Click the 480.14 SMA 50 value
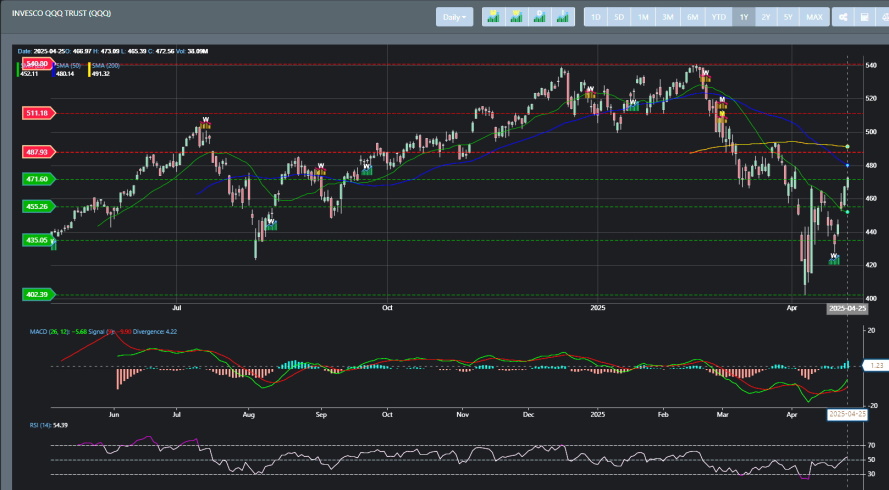This screenshot has width=889, height=490. pyautogui.click(x=65, y=74)
